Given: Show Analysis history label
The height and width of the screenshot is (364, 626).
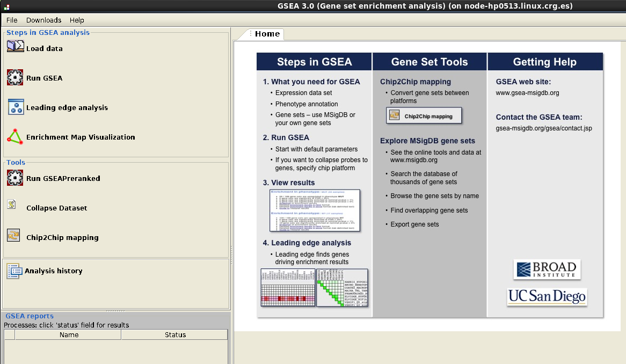Looking at the screenshot, I should pos(54,271).
